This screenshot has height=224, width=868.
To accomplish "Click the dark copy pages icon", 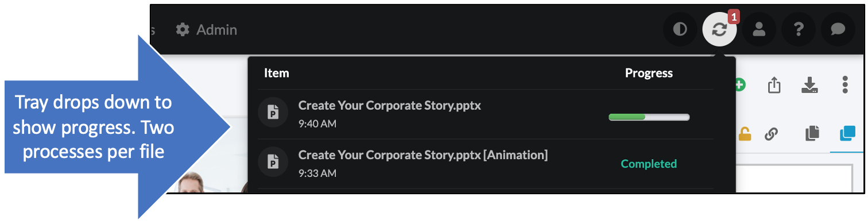I will coord(812,134).
